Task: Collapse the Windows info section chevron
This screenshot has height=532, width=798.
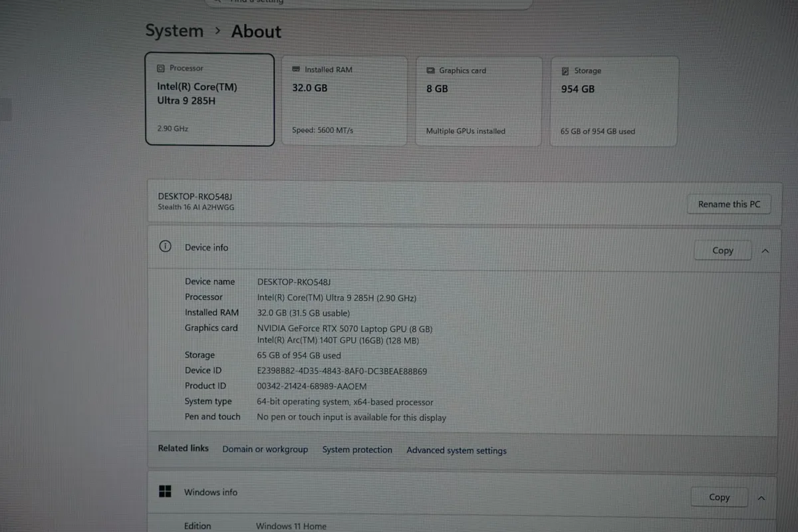Action: (761, 497)
